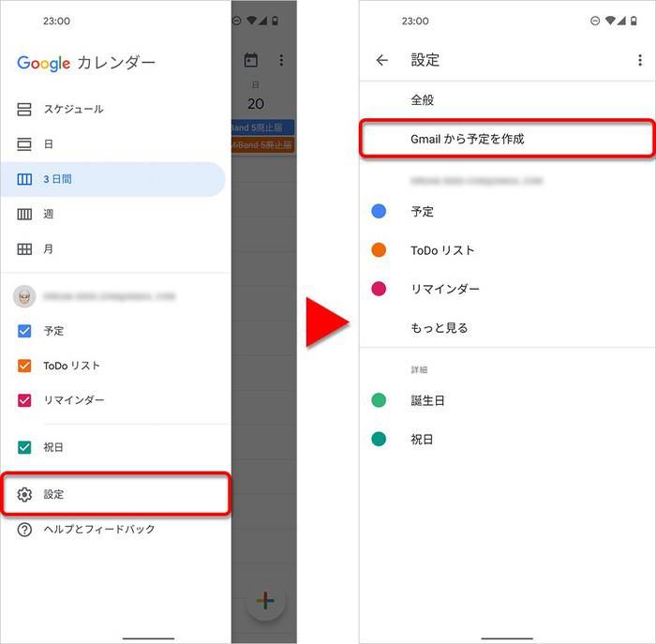The height and width of the screenshot is (644, 656).
Task: Toggle the ToDo リスト checkbox
Action: (x=24, y=366)
